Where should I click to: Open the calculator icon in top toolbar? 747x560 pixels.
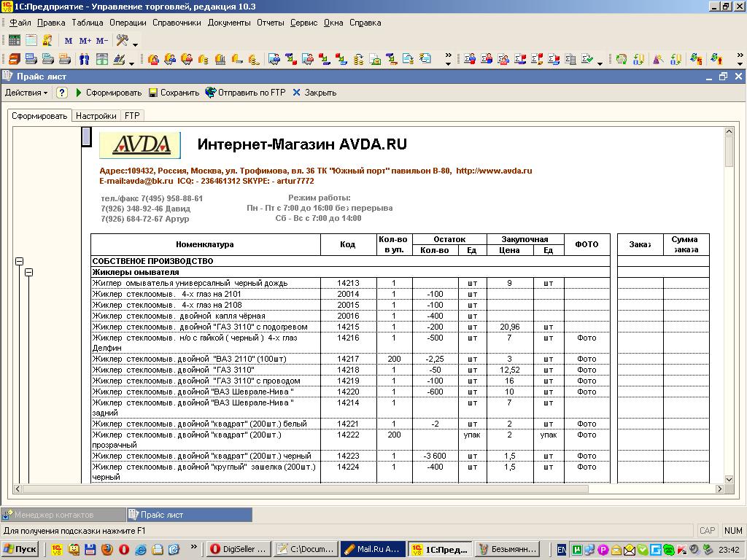tap(15, 41)
